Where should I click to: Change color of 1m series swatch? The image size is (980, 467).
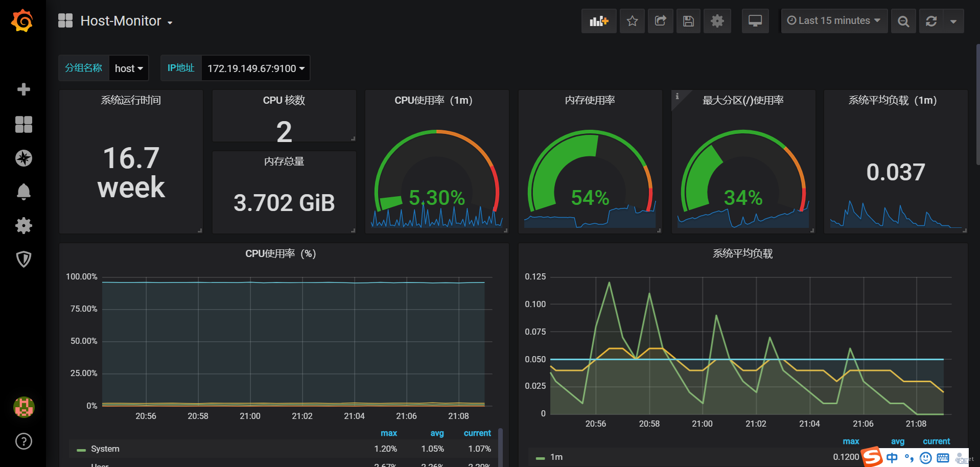tap(541, 458)
